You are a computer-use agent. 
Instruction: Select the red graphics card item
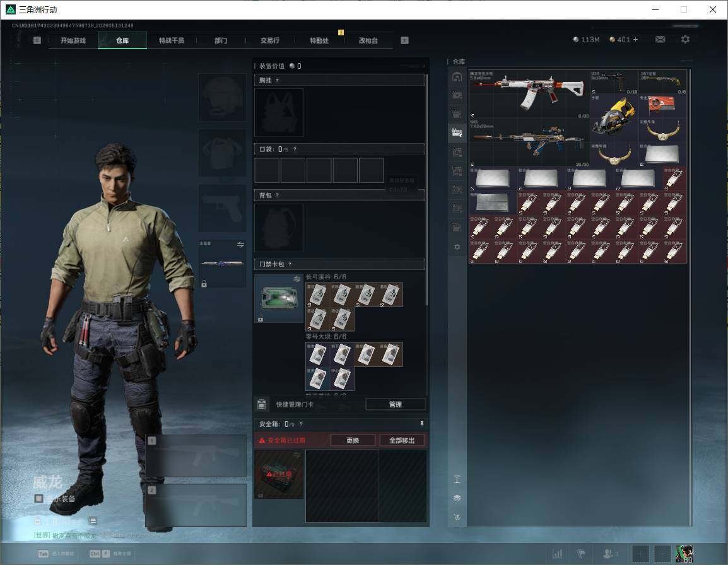[x=662, y=107]
